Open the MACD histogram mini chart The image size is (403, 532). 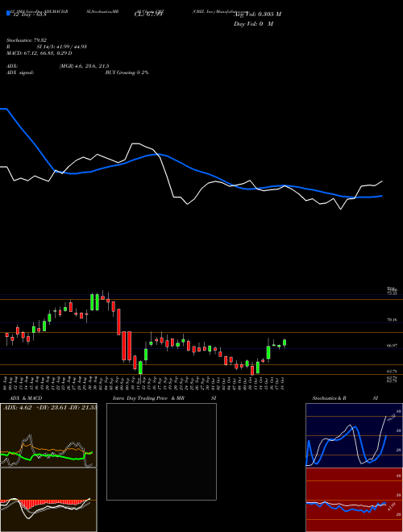click(x=48, y=500)
